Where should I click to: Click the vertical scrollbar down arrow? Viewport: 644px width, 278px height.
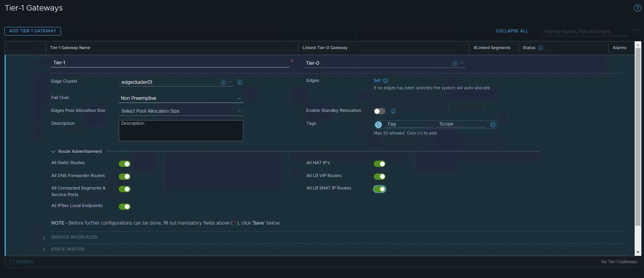click(x=638, y=253)
